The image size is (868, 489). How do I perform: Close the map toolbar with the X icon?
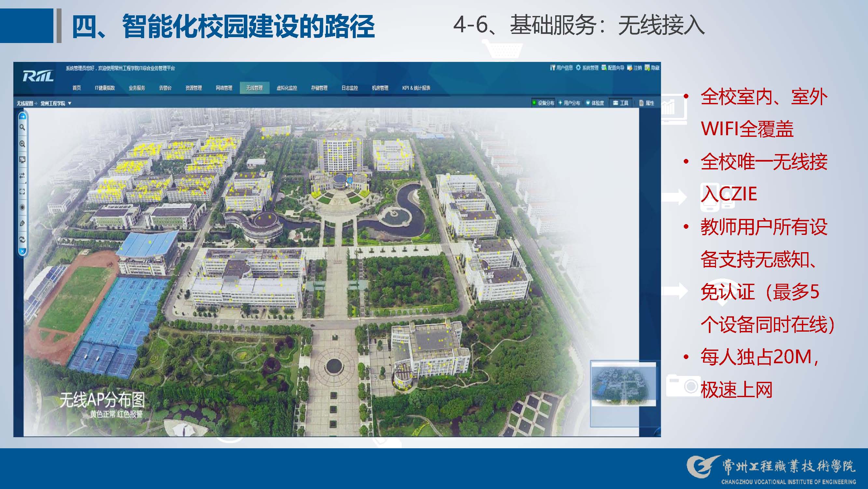point(22,252)
